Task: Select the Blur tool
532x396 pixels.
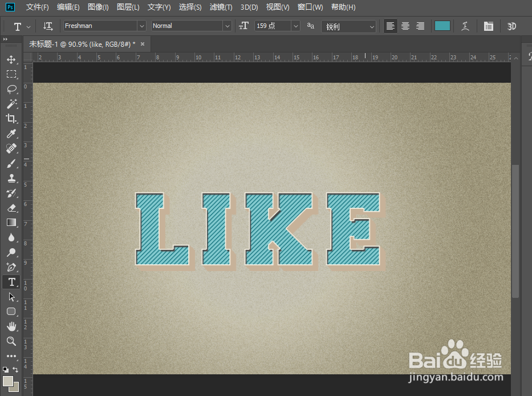Action: point(11,237)
